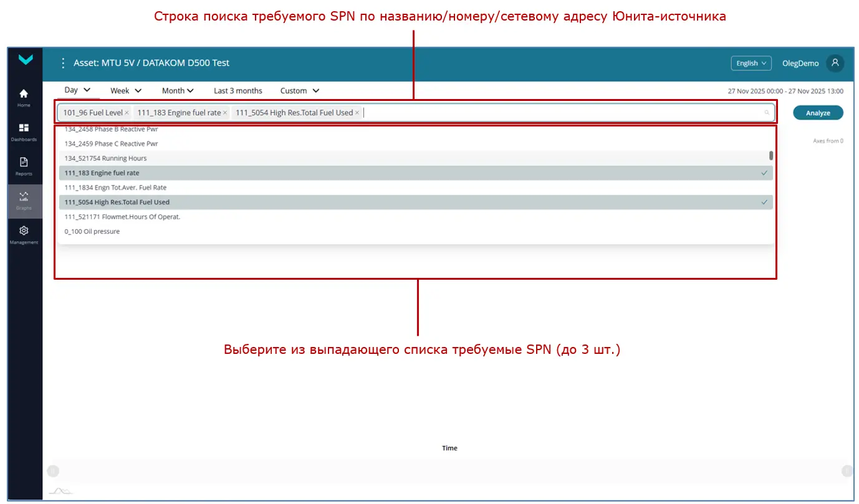Open the OlegDemo user profile avatar
The width and height of the screenshot is (859, 504).
835,63
